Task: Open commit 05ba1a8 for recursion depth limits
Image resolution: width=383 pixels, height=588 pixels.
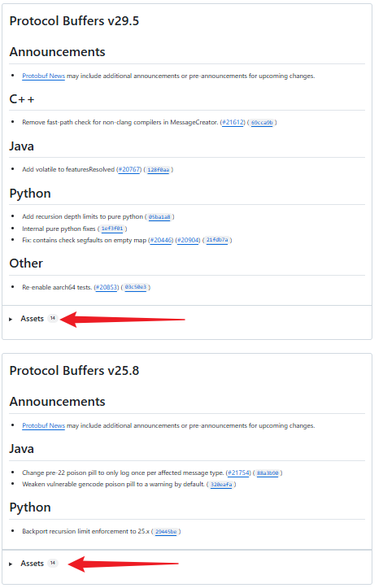Action: (159, 217)
